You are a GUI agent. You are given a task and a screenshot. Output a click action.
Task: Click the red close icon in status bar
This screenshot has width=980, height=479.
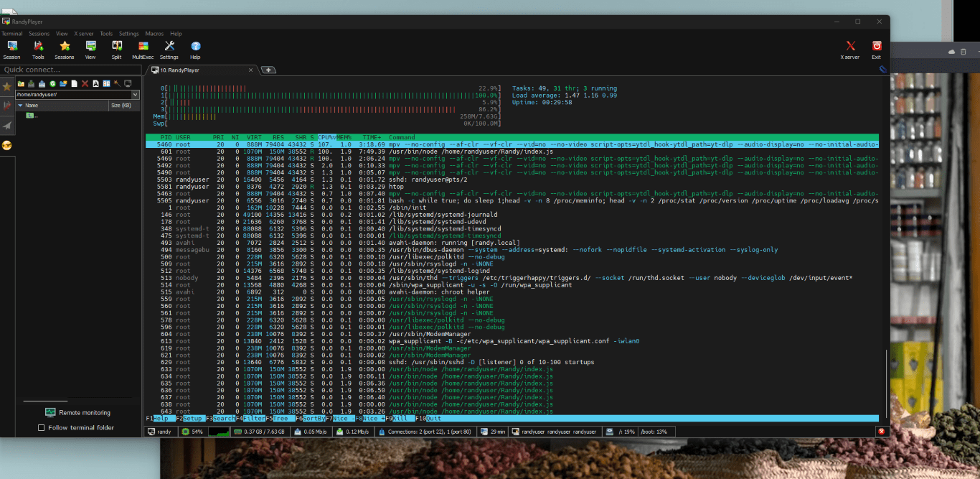tap(881, 431)
